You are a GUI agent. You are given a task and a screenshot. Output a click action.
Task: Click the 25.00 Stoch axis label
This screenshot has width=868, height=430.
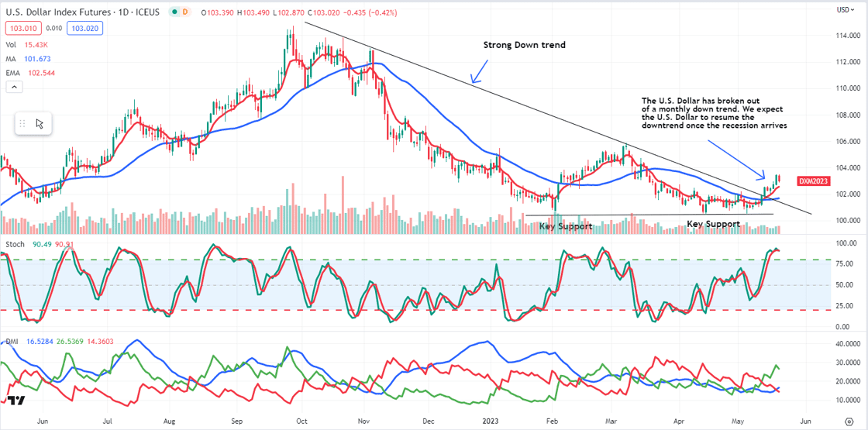point(845,305)
